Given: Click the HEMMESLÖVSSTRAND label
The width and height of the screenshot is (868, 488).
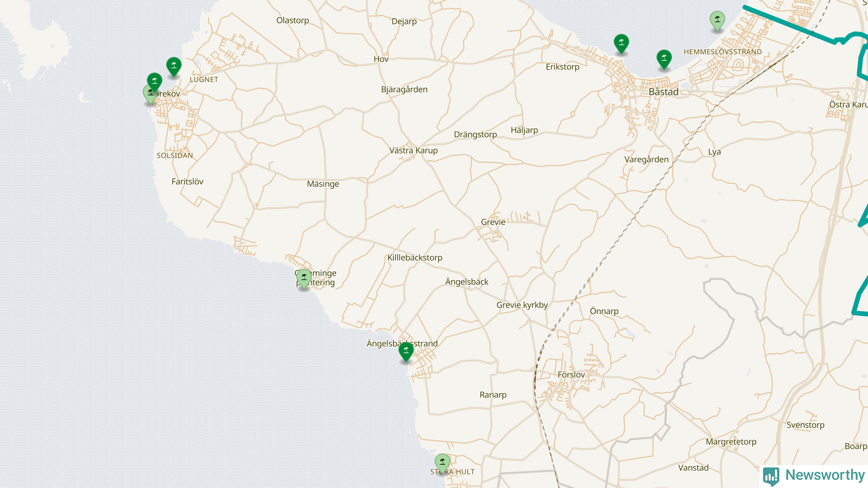Looking at the screenshot, I should [723, 52].
